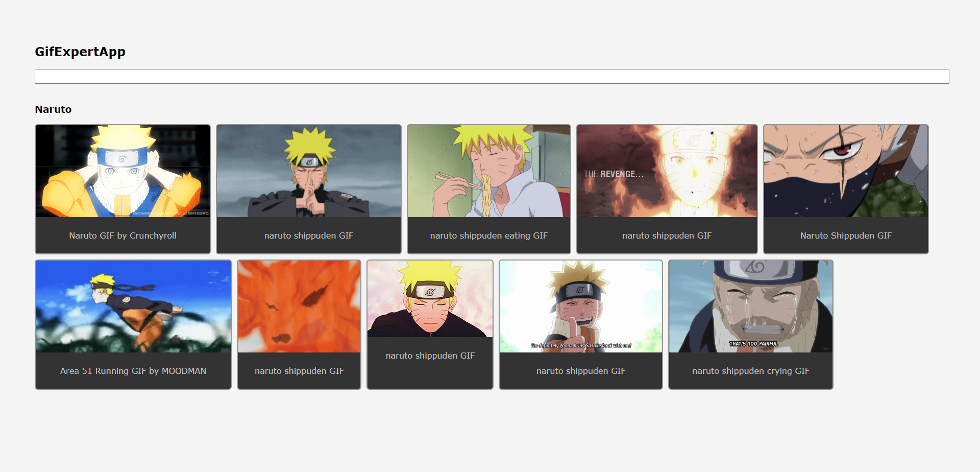The width and height of the screenshot is (980, 472).
Task: Click the 'Naruto Shippuden GIF' caption under Kakashi
Action: [x=846, y=235]
